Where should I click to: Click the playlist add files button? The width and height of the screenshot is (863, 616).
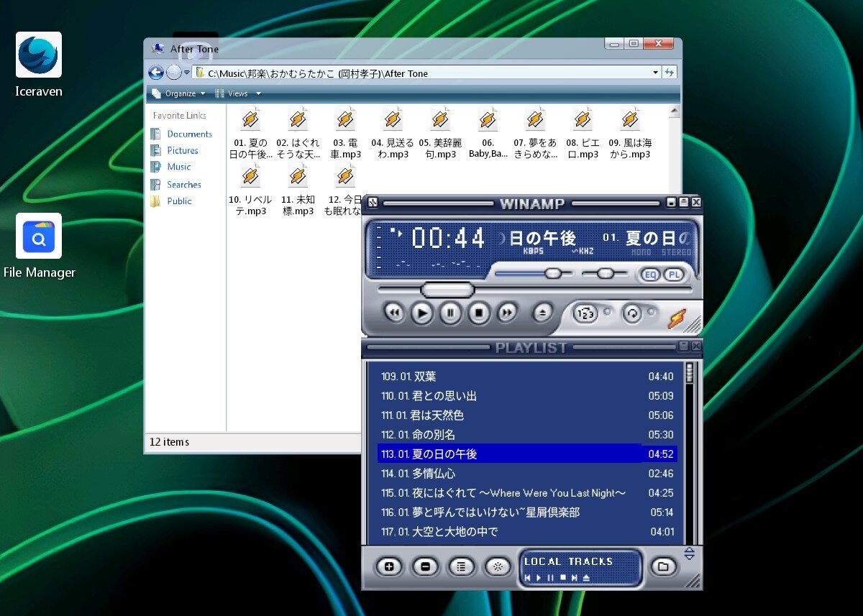click(x=389, y=566)
